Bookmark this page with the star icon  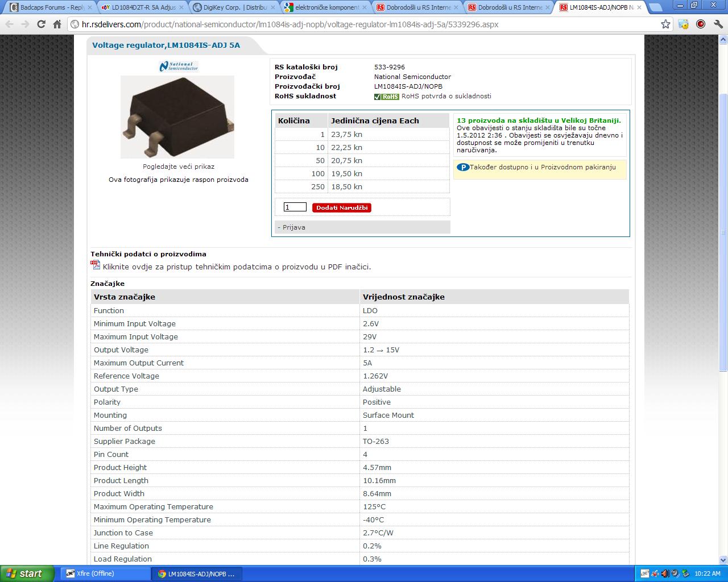[666, 24]
